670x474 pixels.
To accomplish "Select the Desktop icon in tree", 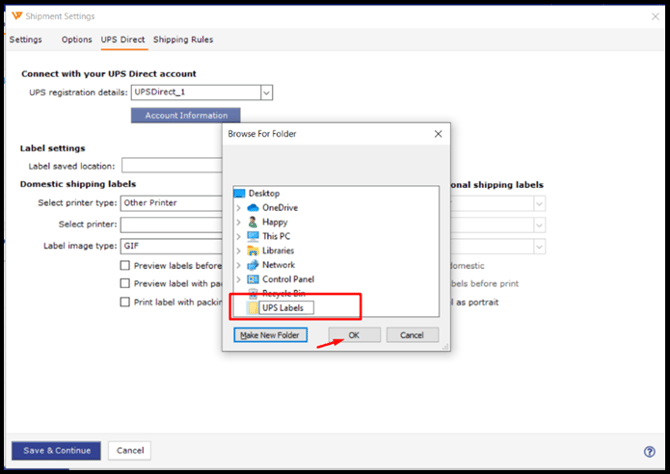I will [240, 193].
